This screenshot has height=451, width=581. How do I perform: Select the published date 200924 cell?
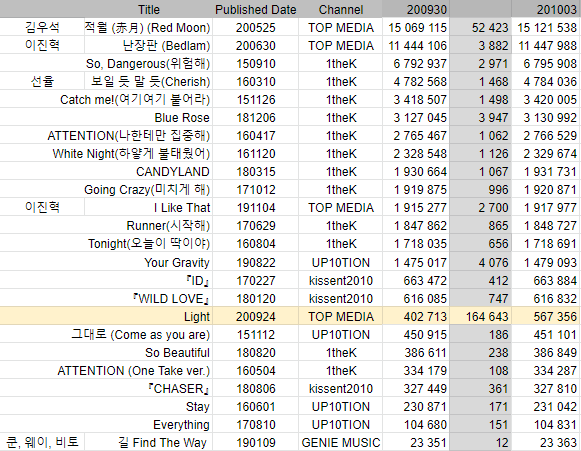coord(256,316)
